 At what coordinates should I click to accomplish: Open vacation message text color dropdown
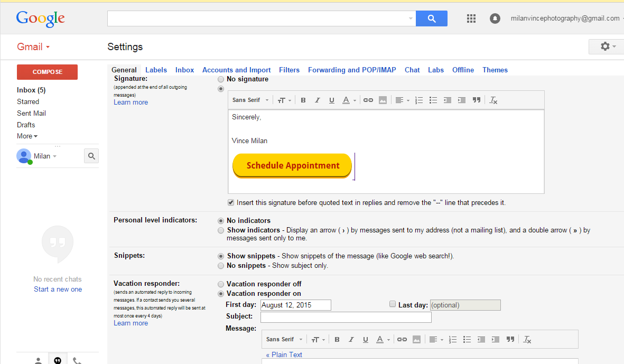tap(383, 339)
